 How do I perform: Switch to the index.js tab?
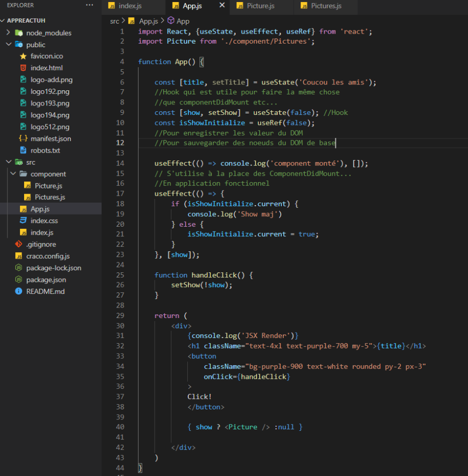tap(134, 6)
